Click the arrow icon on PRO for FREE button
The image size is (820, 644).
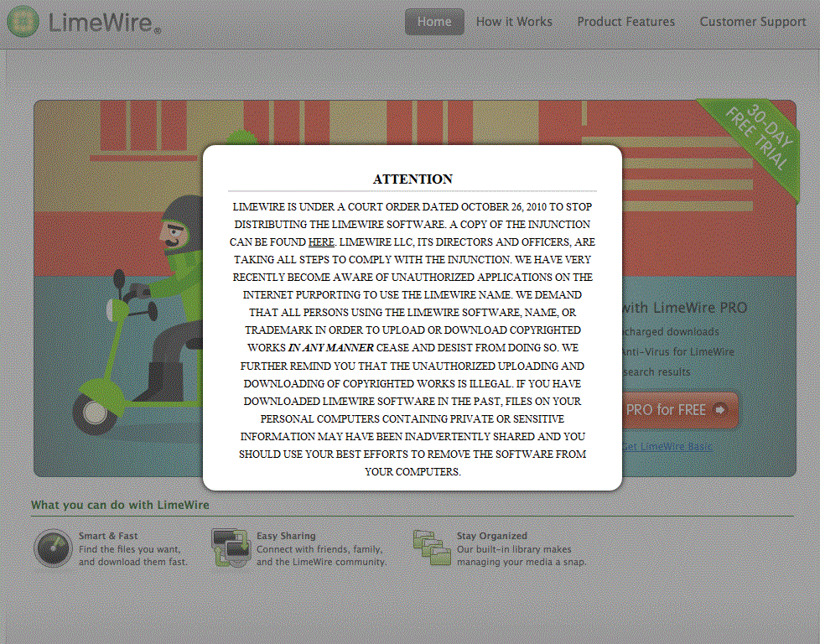pos(720,410)
